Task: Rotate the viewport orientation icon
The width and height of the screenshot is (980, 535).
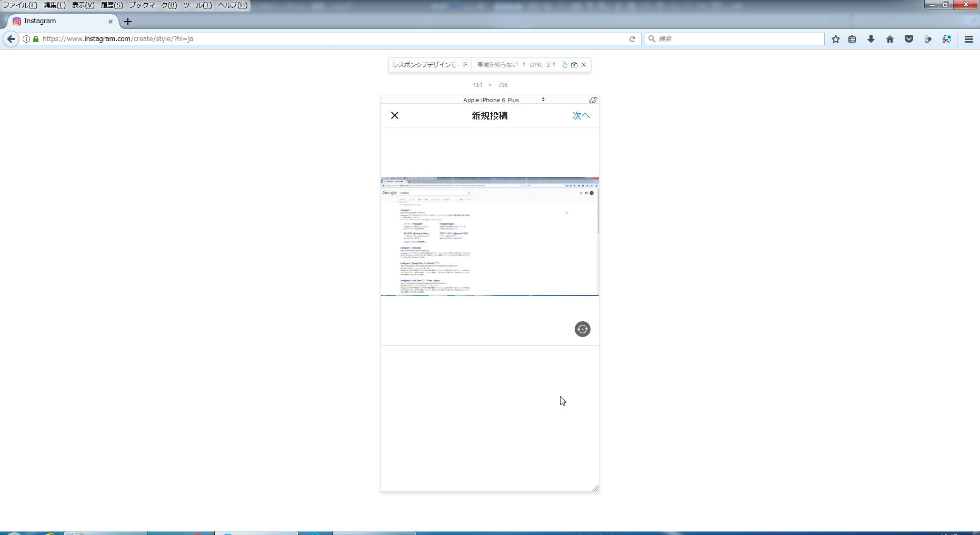Action: pyautogui.click(x=593, y=100)
